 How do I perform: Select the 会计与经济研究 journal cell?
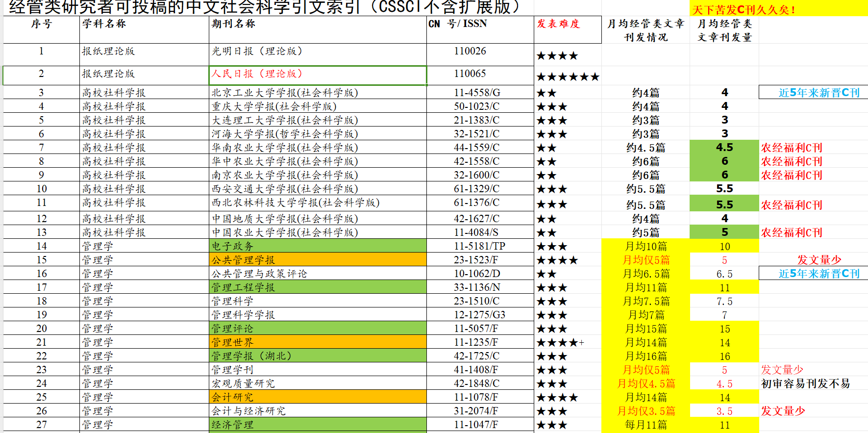pyautogui.click(x=318, y=410)
